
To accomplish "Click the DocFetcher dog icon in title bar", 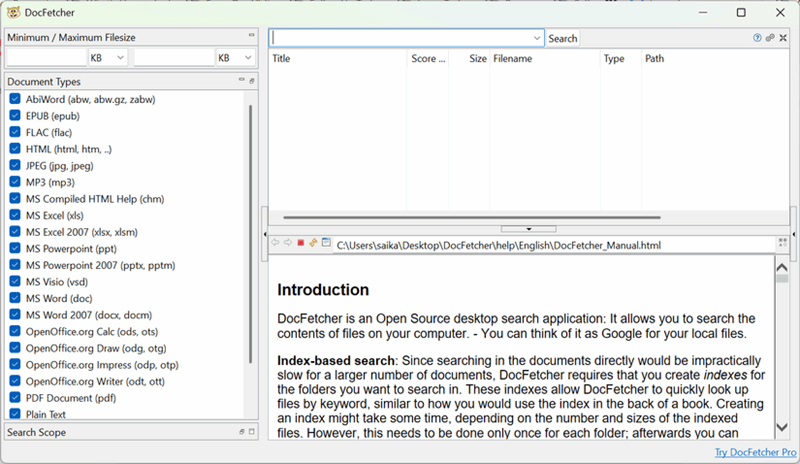I will (x=14, y=12).
